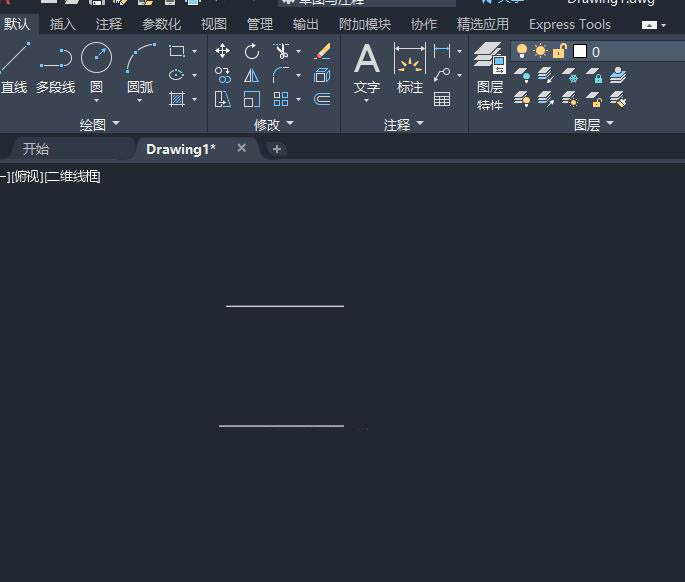Select the Drawing1* file tab
The height and width of the screenshot is (582, 685).
tap(180, 149)
